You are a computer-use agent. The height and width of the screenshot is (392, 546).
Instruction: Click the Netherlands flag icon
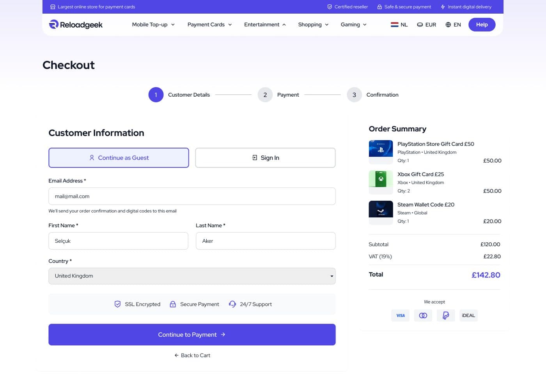point(394,25)
